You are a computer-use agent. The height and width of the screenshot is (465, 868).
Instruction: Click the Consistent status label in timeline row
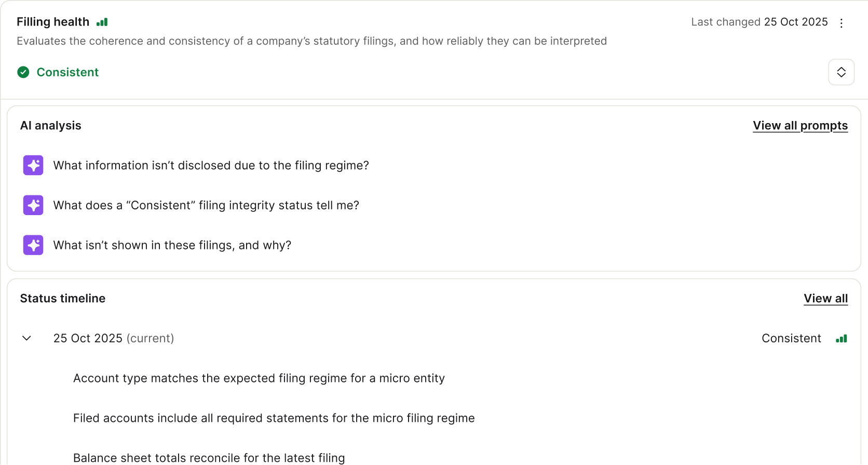tap(791, 338)
